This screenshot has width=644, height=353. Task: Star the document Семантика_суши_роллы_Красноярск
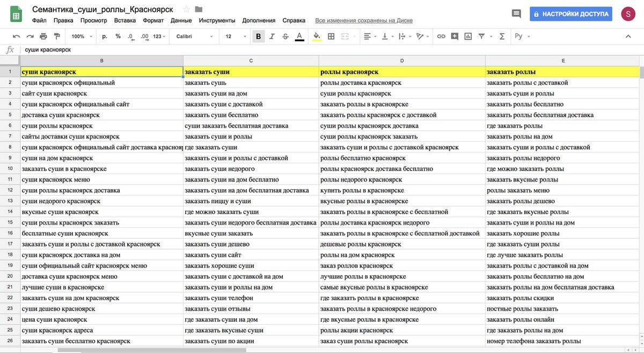pos(186,9)
